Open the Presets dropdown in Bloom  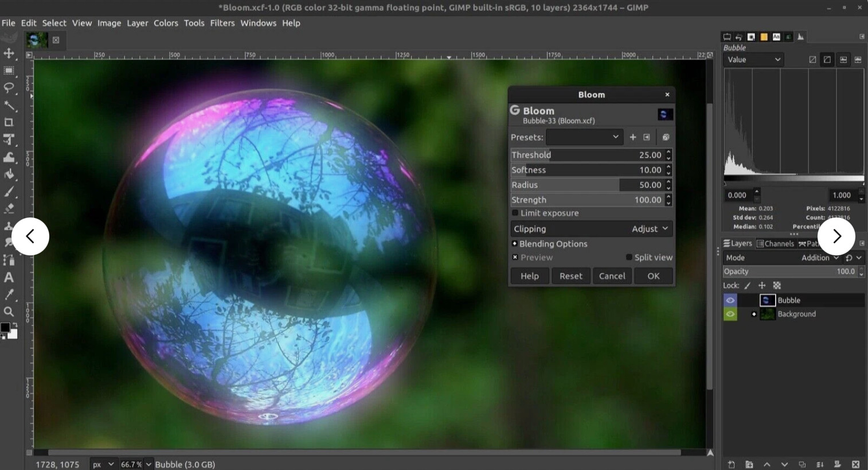(x=584, y=137)
